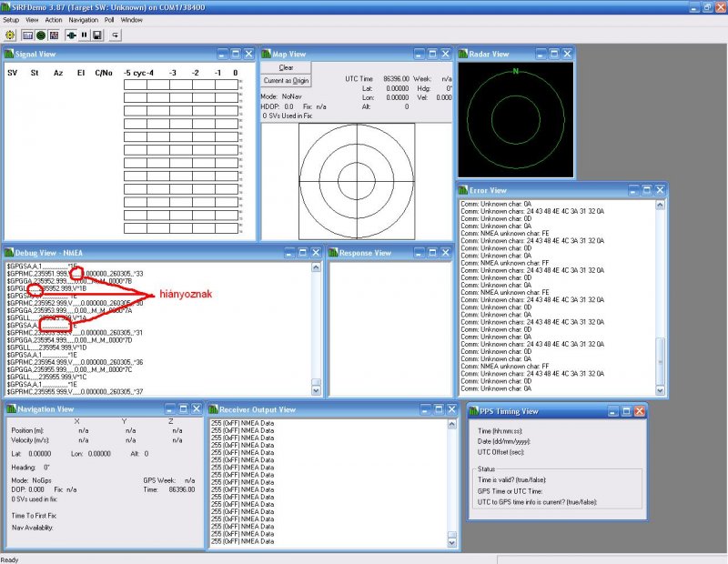Click Debug View - NMEA title icon
Image resolution: width=728 pixels, height=564 pixels.
pyautogui.click(x=9, y=253)
